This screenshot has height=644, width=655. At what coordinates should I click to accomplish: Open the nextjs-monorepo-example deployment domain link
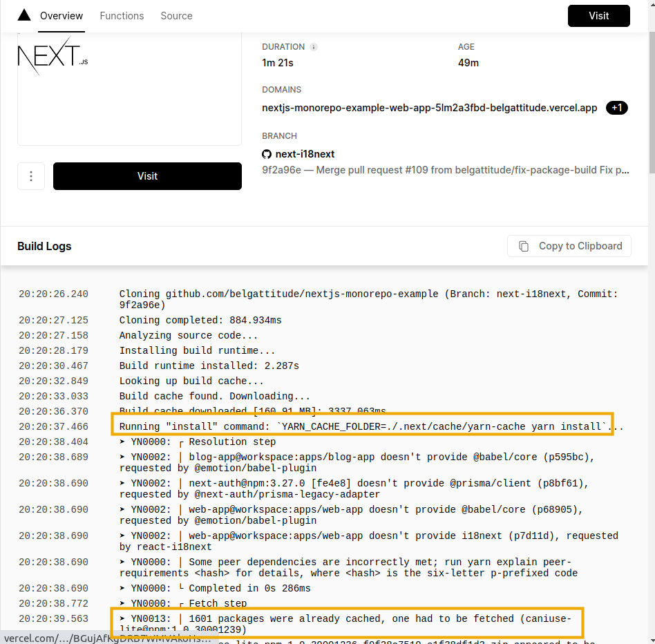428,108
